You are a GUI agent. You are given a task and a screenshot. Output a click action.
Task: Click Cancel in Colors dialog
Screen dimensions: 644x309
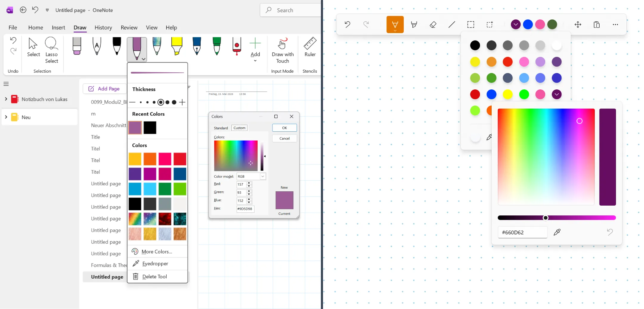pos(284,138)
